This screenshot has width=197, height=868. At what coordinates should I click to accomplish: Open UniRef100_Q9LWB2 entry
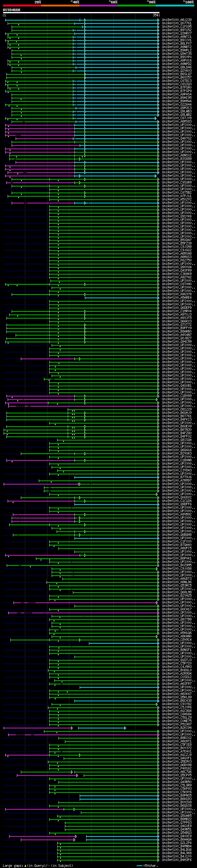pos(177,115)
